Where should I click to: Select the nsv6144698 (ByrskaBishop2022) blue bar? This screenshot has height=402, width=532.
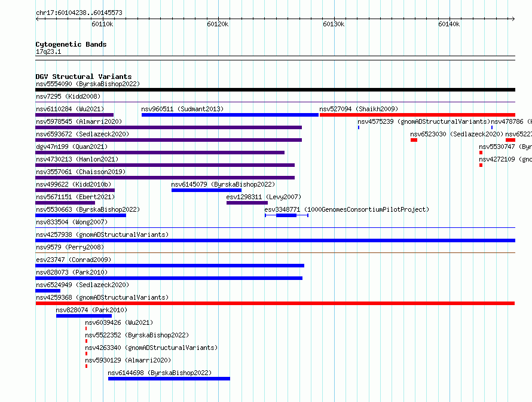[x=169, y=379]
